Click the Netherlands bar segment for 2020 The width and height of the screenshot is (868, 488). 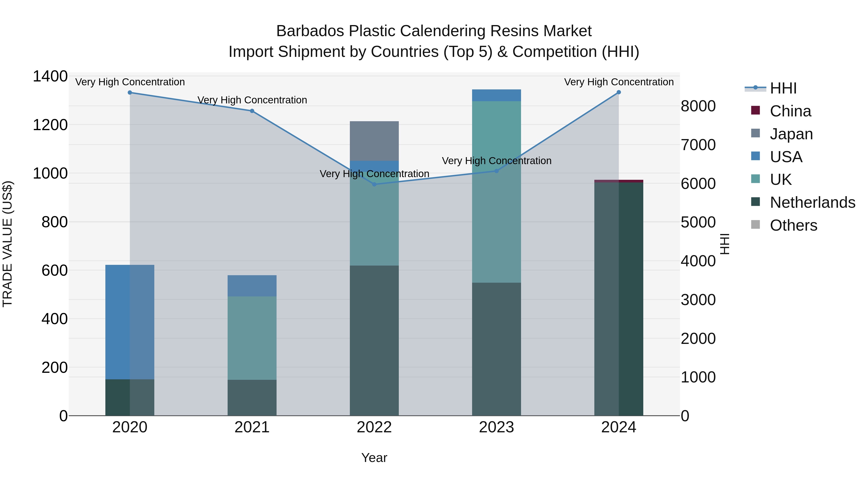[130, 397]
